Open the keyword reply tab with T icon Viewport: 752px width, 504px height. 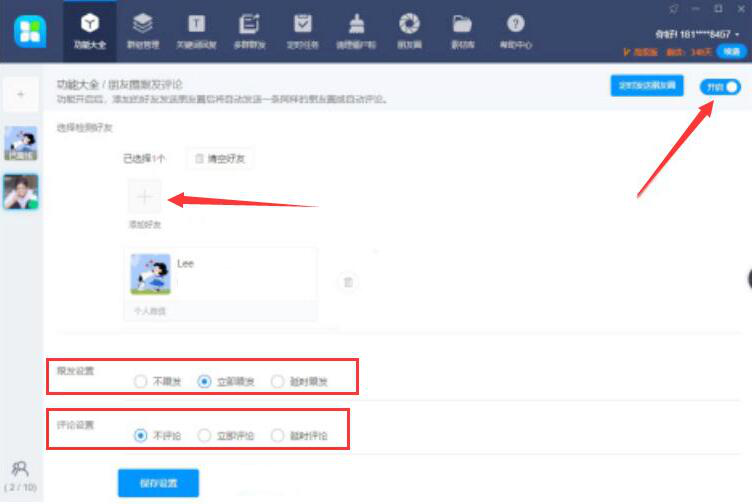(x=196, y=32)
